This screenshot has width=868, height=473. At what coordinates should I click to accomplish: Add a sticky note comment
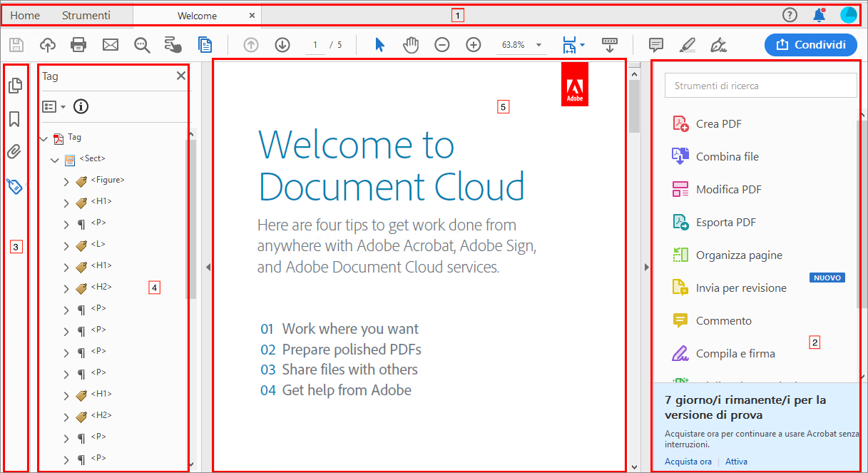(x=656, y=45)
